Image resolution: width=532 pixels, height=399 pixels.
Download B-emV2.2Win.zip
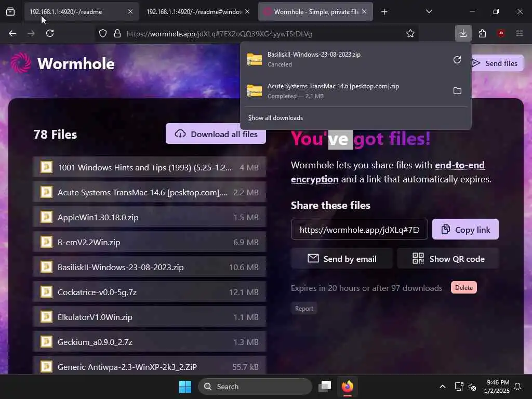[x=150, y=242]
